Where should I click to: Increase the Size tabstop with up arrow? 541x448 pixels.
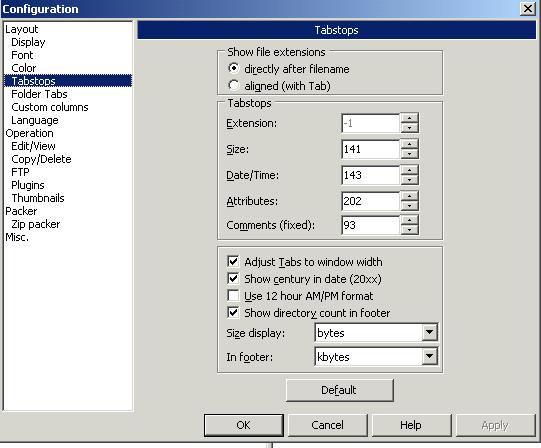(x=410, y=144)
